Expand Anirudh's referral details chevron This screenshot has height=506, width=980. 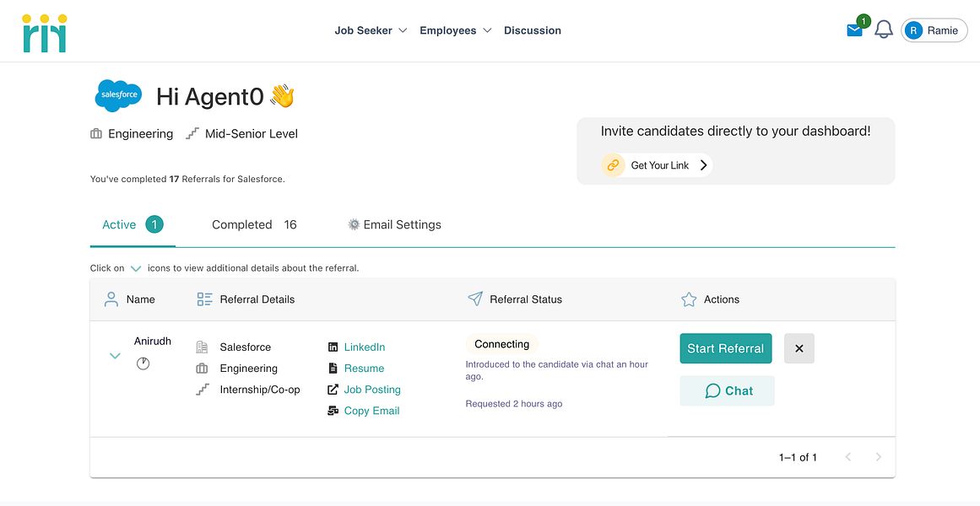click(x=115, y=356)
